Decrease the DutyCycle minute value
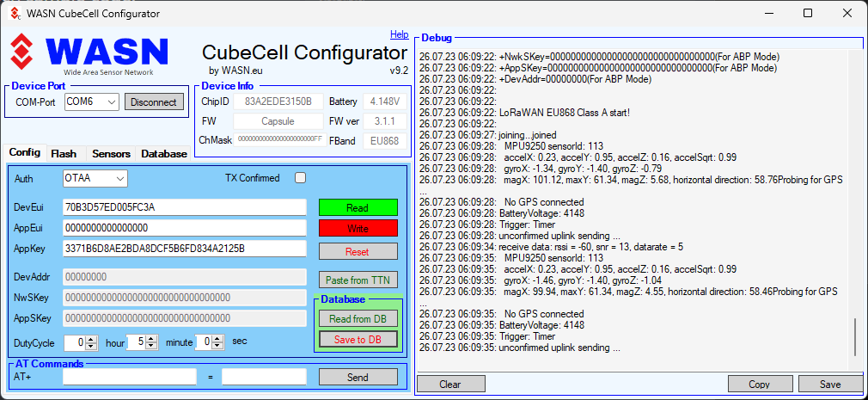 point(151,347)
